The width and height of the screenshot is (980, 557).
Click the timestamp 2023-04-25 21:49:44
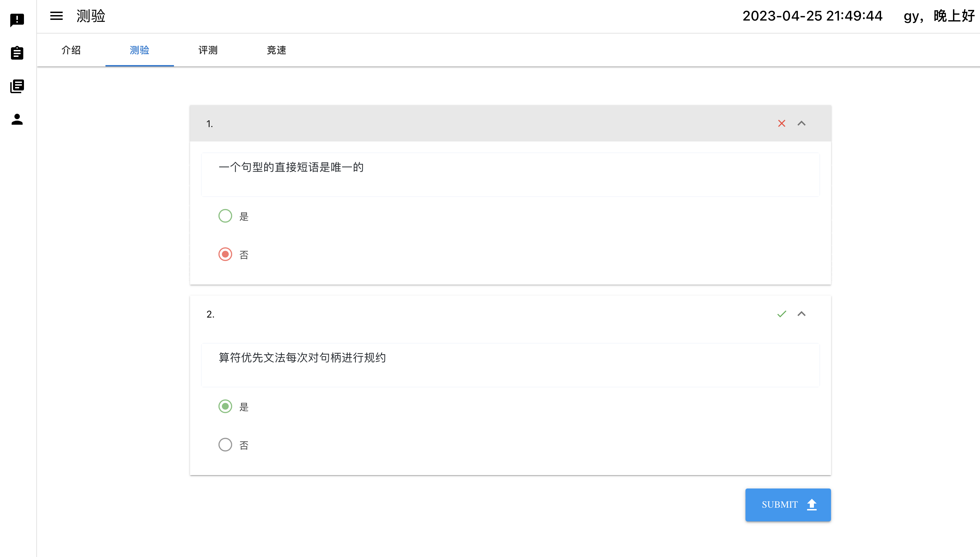pos(813,16)
